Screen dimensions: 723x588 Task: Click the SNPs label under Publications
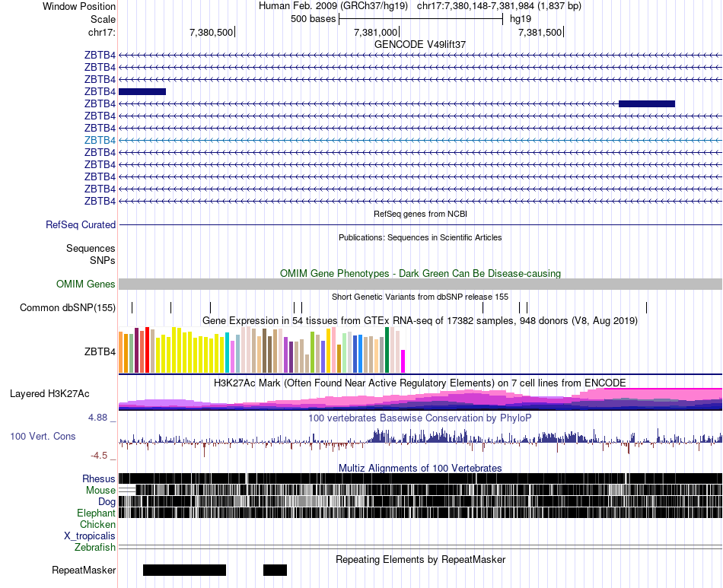103,260
